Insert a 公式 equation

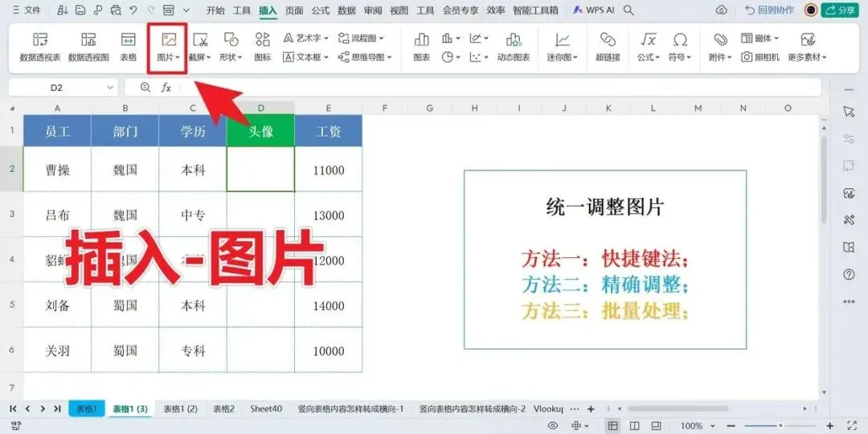(x=649, y=47)
